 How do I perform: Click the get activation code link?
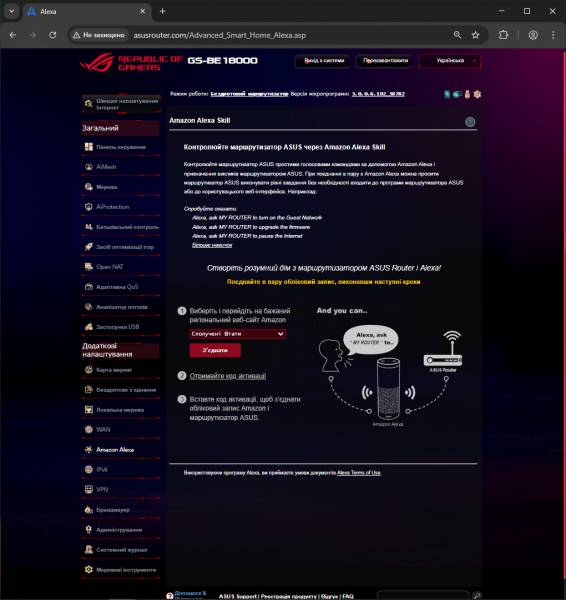pos(228,376)
